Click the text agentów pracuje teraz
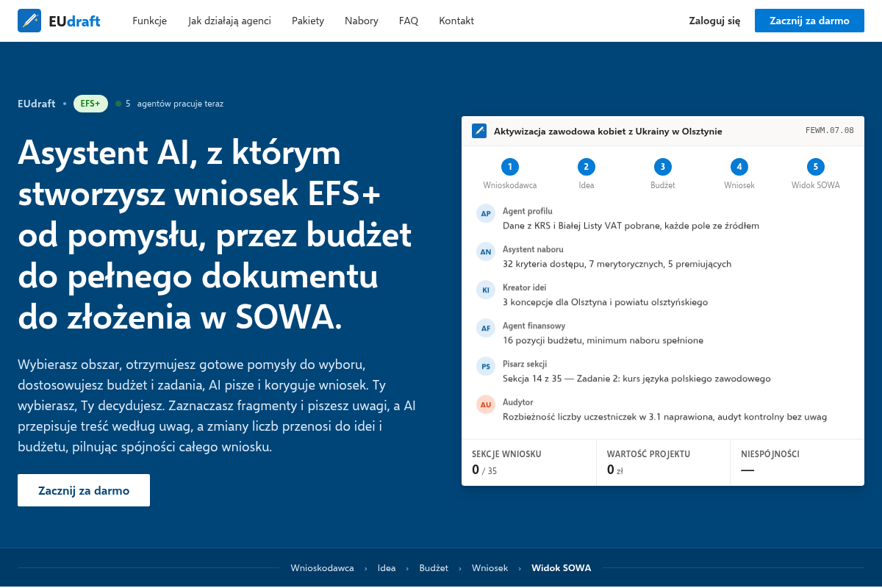This screenshot has width=882, height=588. click(180, 104)
